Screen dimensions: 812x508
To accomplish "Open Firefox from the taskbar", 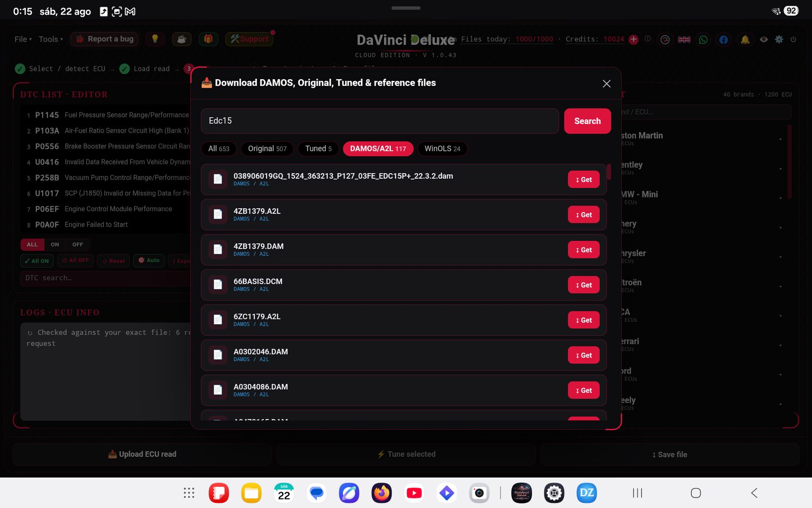I will click(x=382, y=493).
